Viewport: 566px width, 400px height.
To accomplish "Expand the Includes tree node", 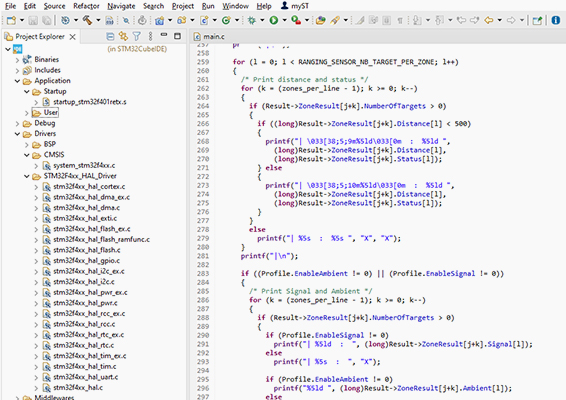I will 17,70.
